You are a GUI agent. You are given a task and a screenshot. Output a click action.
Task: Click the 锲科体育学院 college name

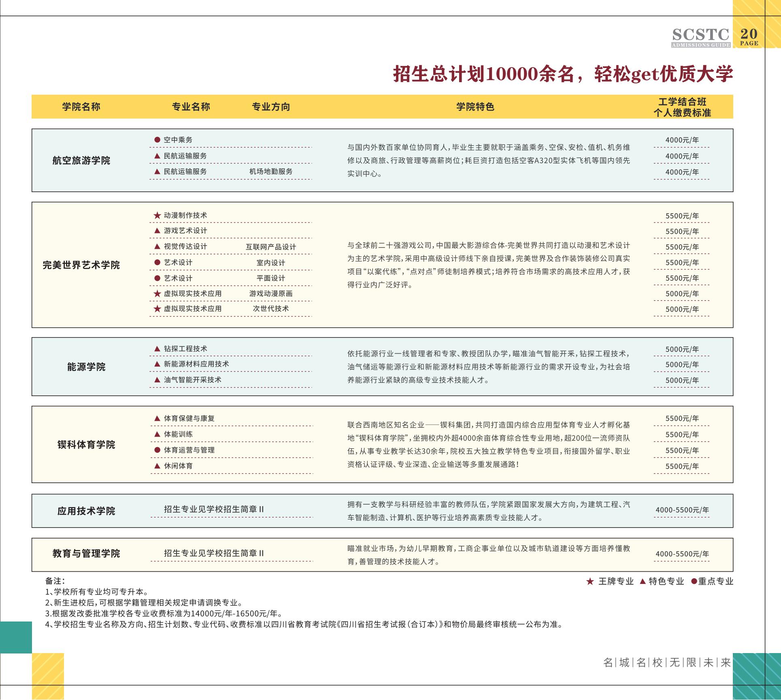(86, 445)
